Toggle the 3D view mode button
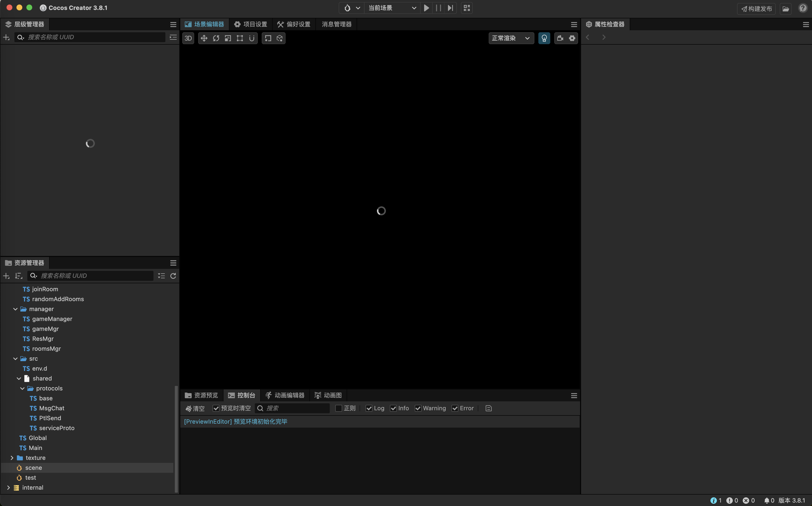The height and width of the screenshot is (506, 812). [x=188, y=38]
